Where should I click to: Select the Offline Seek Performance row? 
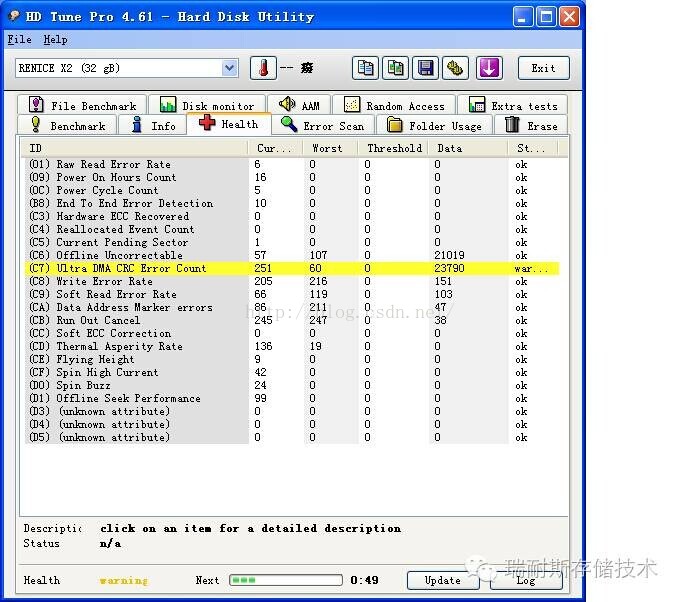tap(292, 399)
